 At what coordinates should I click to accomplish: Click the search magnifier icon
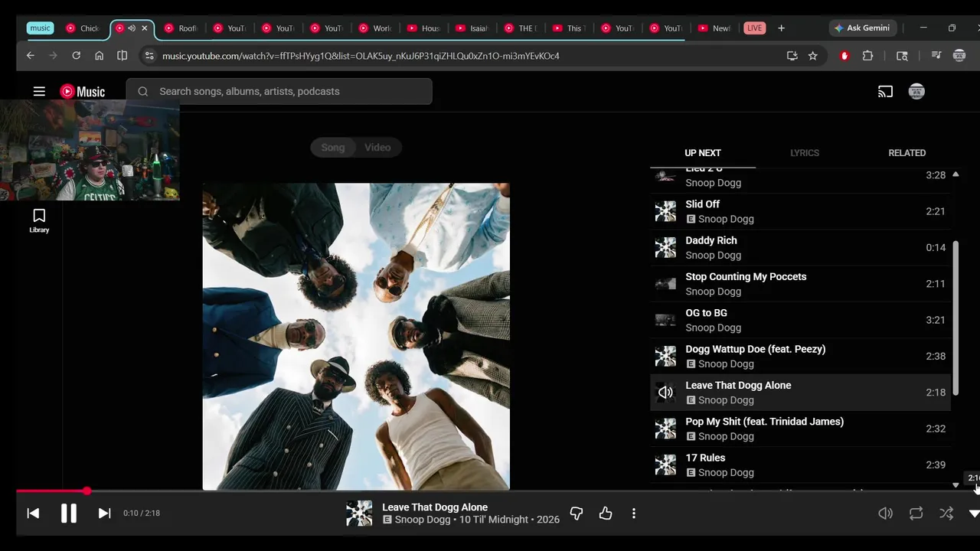coord(142,92)
